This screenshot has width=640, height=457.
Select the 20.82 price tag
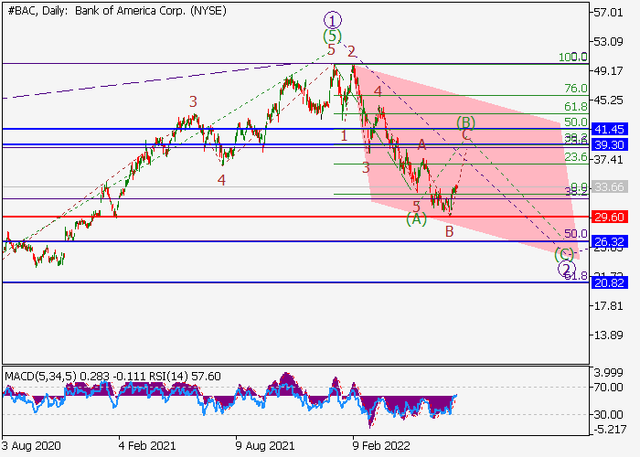608,283
